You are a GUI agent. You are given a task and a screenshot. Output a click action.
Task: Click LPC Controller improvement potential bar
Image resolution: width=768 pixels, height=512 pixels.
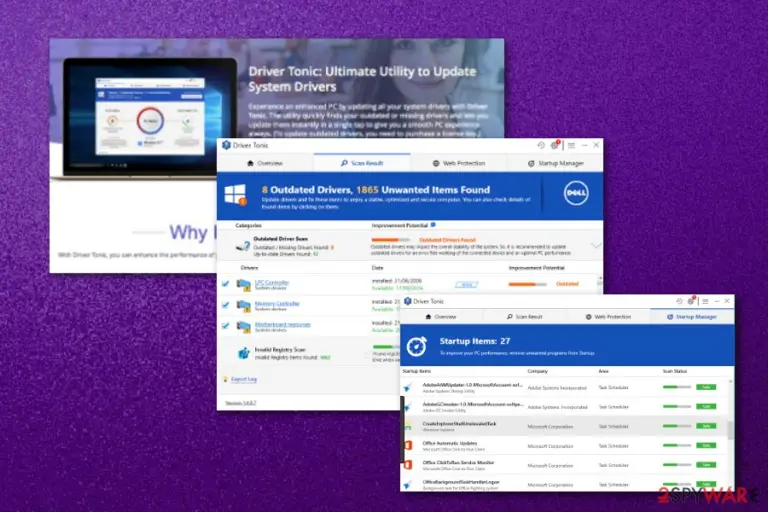[x=527, y=284]
